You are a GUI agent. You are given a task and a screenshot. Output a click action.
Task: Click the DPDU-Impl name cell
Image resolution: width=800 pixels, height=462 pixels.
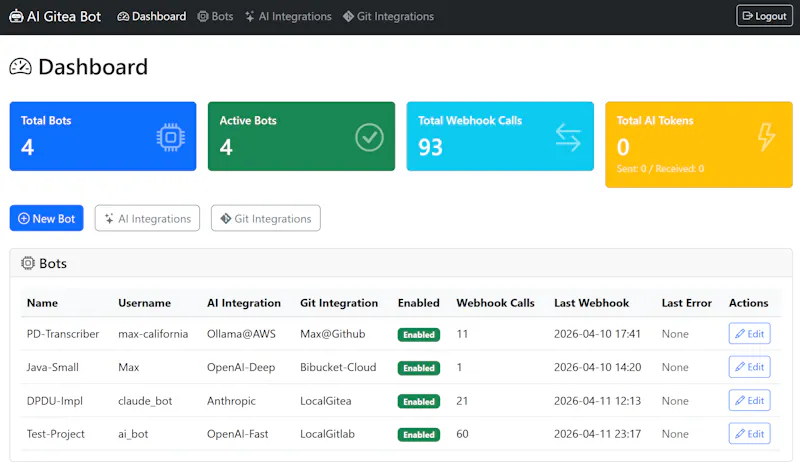click(x=55, y=401)
